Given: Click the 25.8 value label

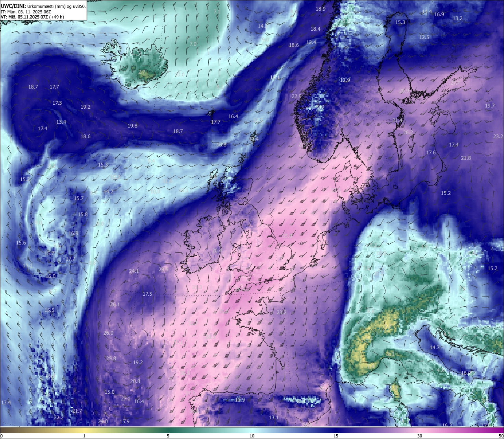Looking at the screenshot, I should click(111, 359).
